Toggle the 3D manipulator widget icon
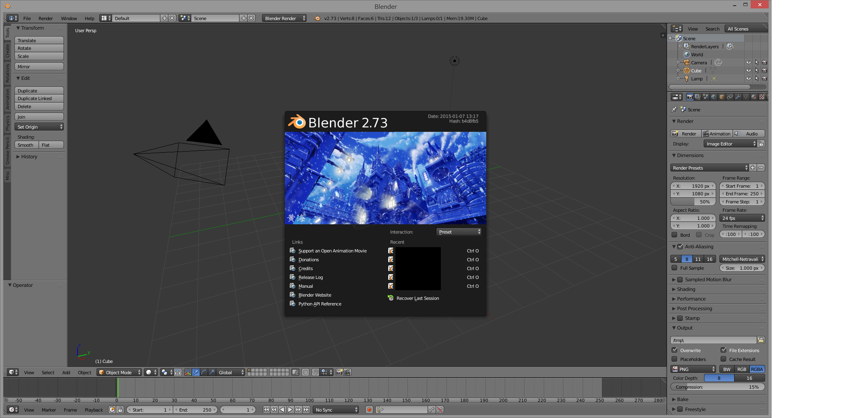This screenshot has height=418, width=868. (x=188, y=372)
